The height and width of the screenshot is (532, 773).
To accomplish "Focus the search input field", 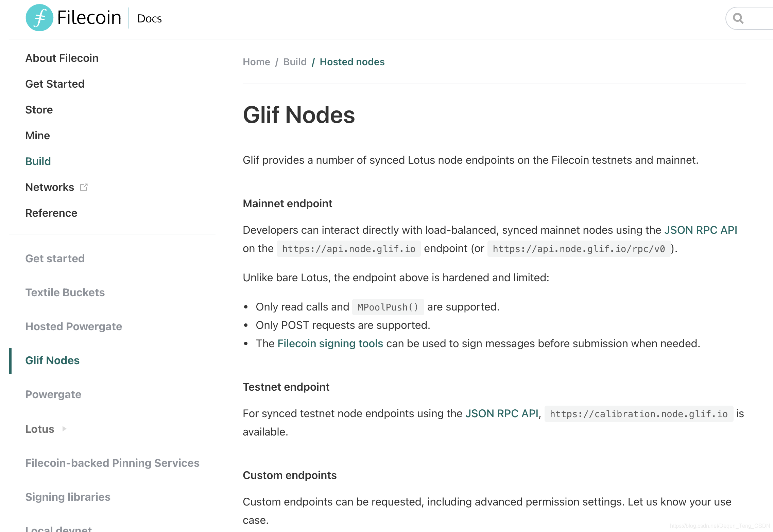I will 749,18.
